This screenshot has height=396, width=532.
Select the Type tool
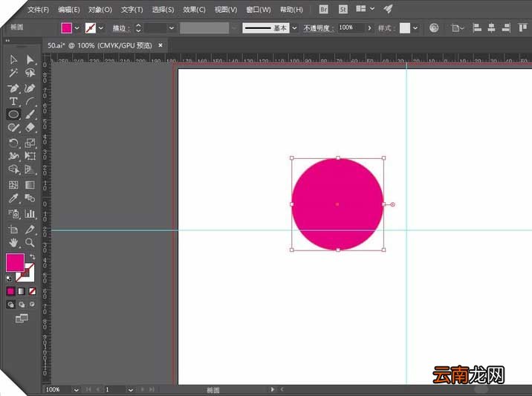coord(13,101)
